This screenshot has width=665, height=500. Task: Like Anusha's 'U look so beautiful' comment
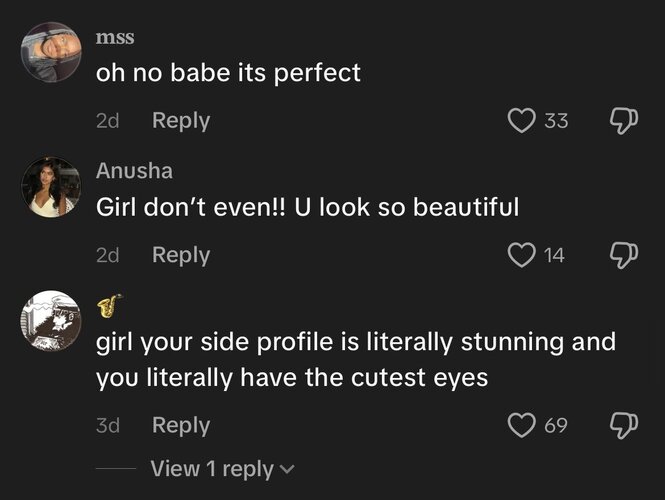click(x=521, y=255)
